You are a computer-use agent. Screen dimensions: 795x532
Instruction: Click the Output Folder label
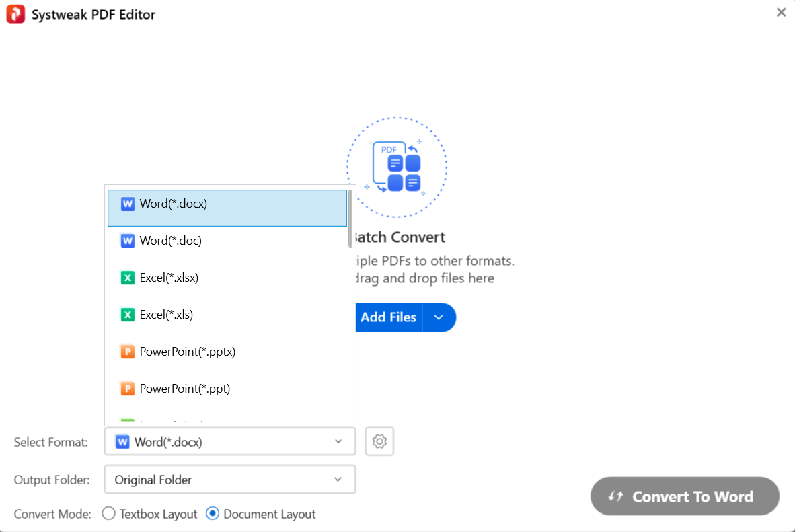pos(52,480)
